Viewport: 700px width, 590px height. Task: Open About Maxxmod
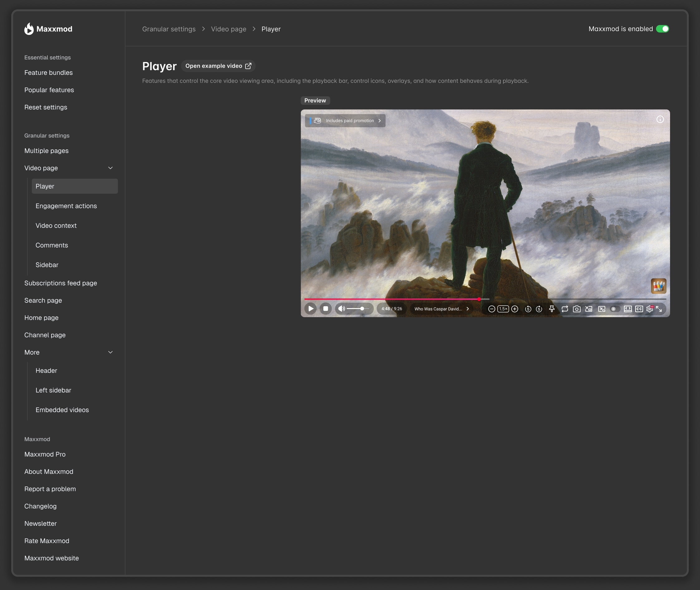(49, 472)
